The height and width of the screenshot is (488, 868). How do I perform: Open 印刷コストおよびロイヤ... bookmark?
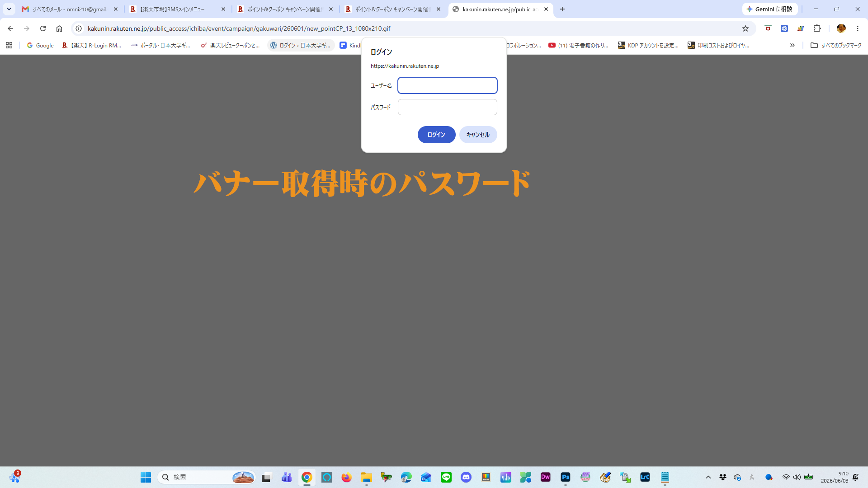tap(718, 45)
